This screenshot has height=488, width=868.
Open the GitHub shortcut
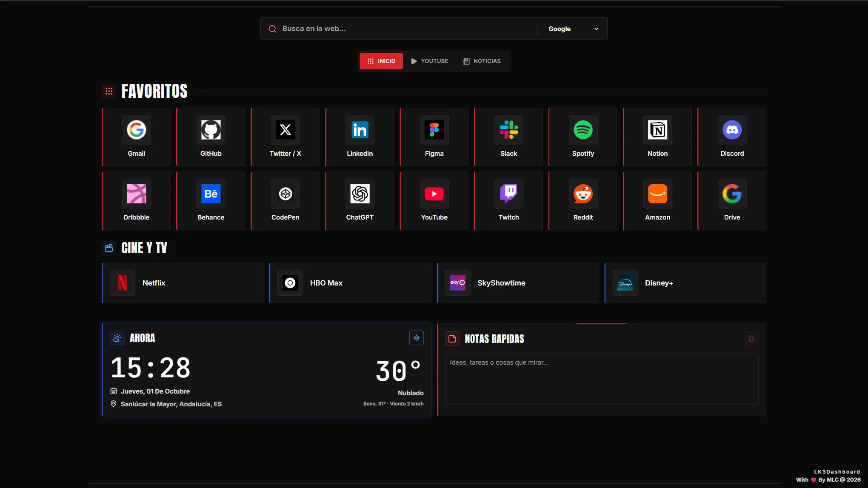coord(211,137)
